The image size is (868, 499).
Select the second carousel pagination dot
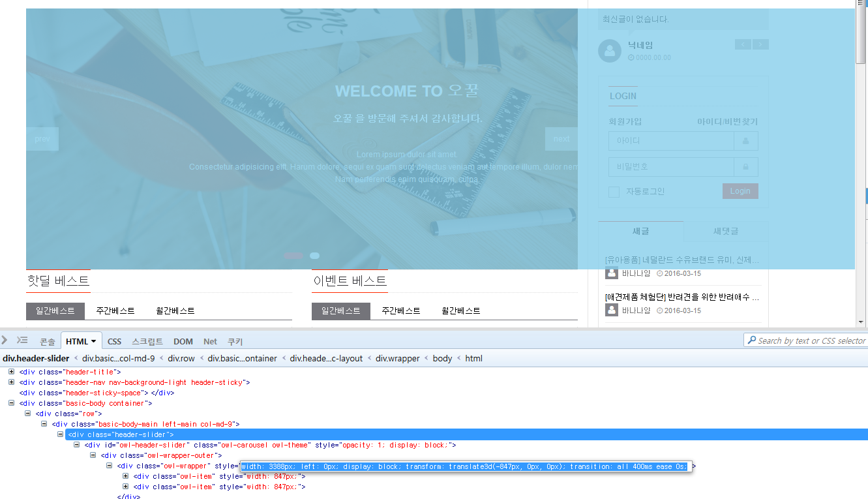point(314,256)
